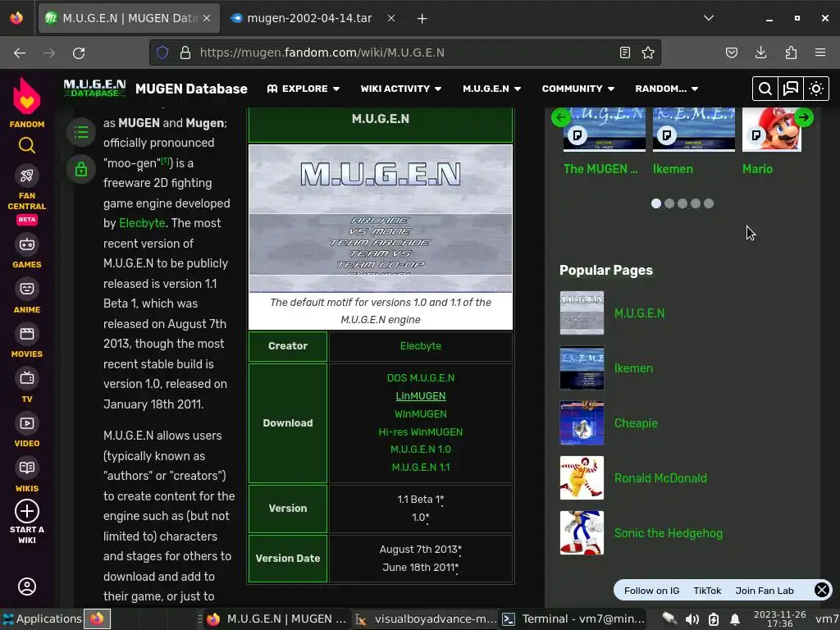Viewport: 840px width, 630px height.
Task: Open the Cheapie popular page thumbnail
Action: click(x=582, y=423)
